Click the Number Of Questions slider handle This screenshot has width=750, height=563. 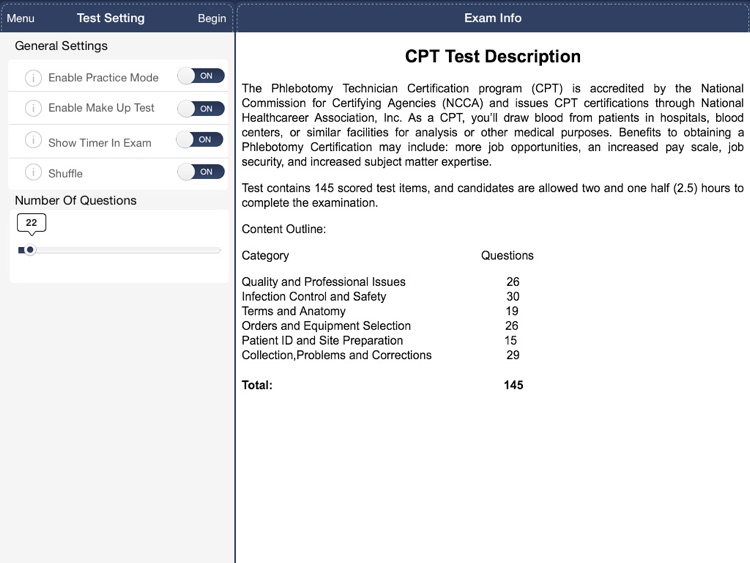pos(30,250)
